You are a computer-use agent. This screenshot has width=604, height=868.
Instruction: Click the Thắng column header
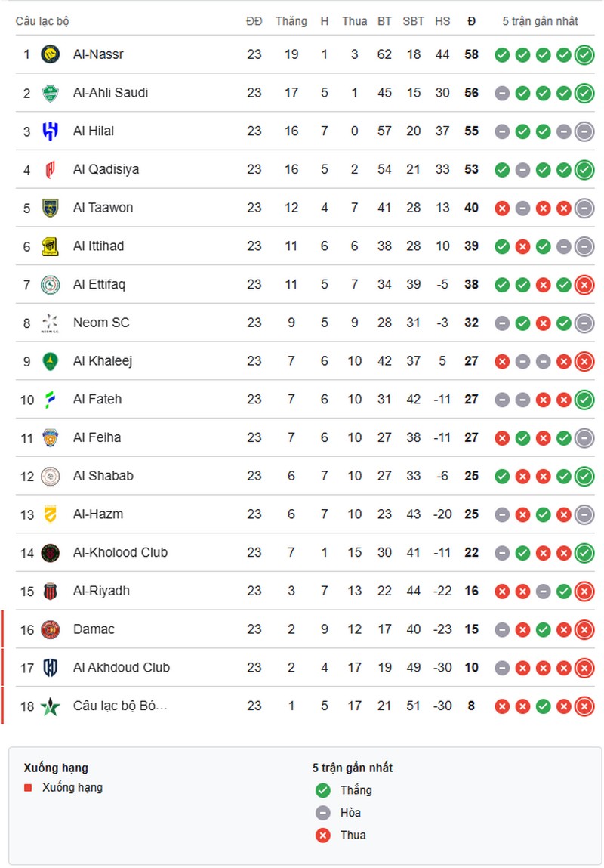(291, 21)
